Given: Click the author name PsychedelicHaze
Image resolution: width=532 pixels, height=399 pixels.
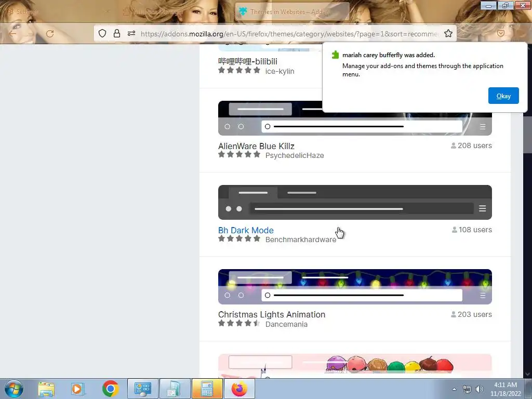Looking at the screenshot, I should pyautogui.click(x=295, y=155).
